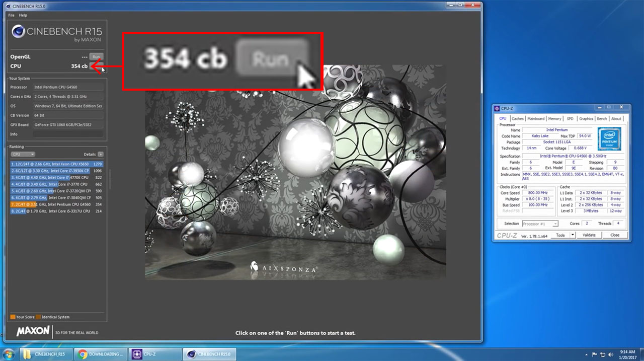Screen dimensions: 644x361
Task: Switch to the Bench tab in CPU-Z
Action: (602, 119)
